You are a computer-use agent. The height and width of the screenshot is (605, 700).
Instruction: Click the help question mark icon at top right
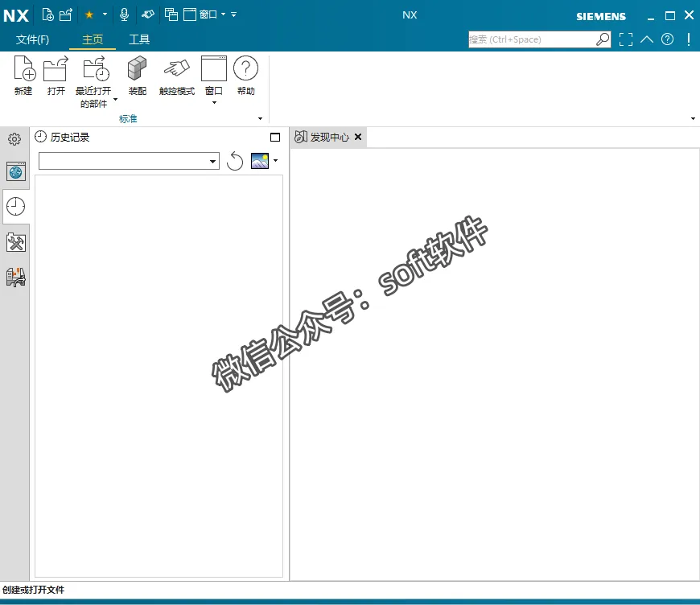coord(667,39)
